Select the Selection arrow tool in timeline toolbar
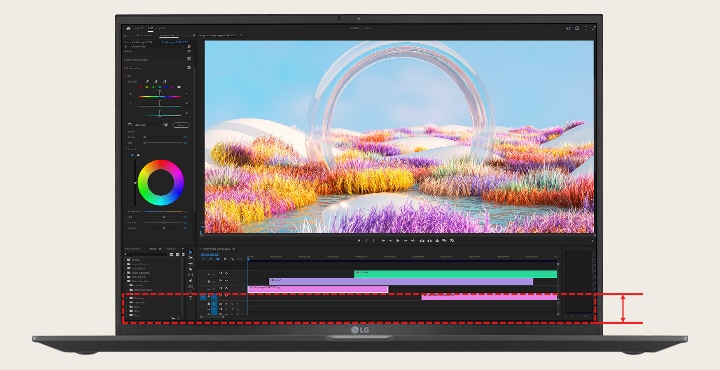The image size is (720, 370). coord(191,252)
